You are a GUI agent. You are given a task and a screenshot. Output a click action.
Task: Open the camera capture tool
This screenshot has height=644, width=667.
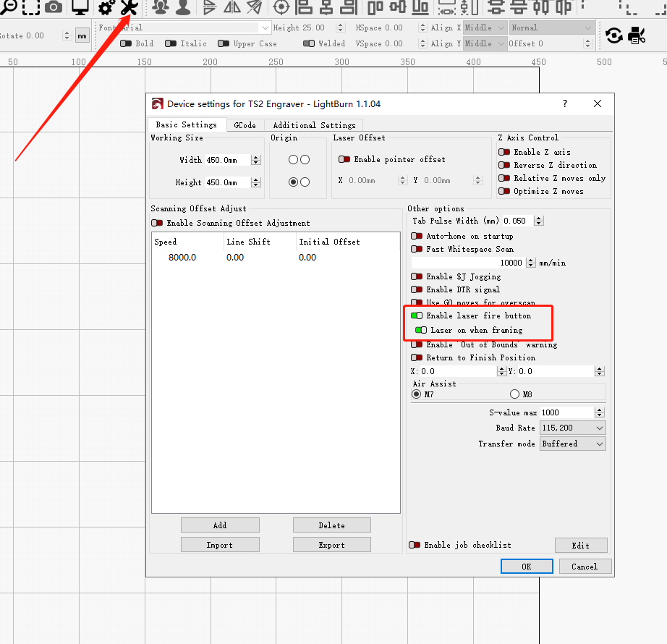[x=54, y=7]
